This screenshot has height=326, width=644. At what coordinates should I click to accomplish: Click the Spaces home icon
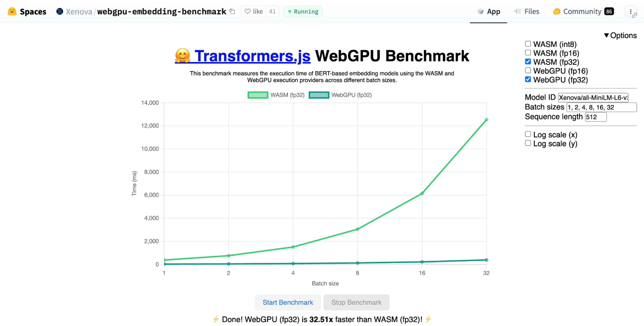(11, 11)
